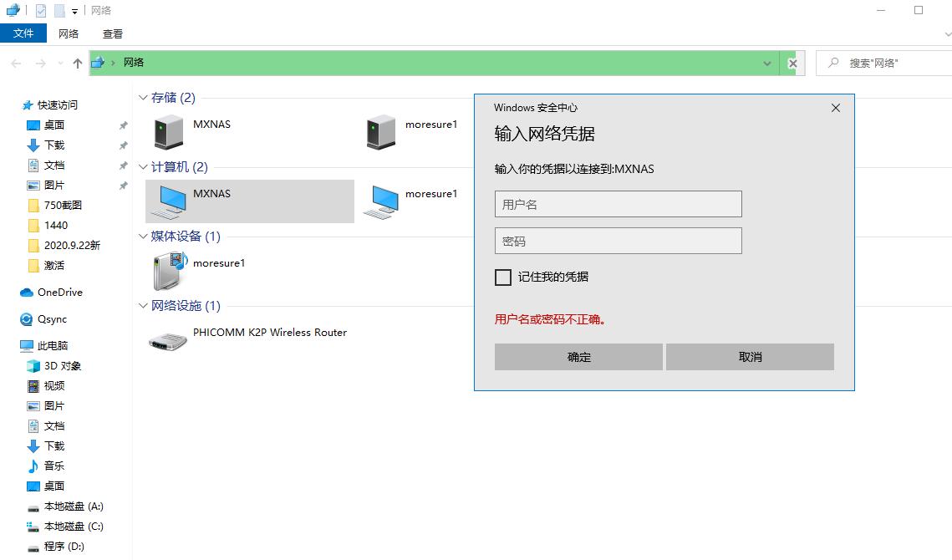
Task: Collapse the 媒体设备 (1) group
Action: (143, 237)
